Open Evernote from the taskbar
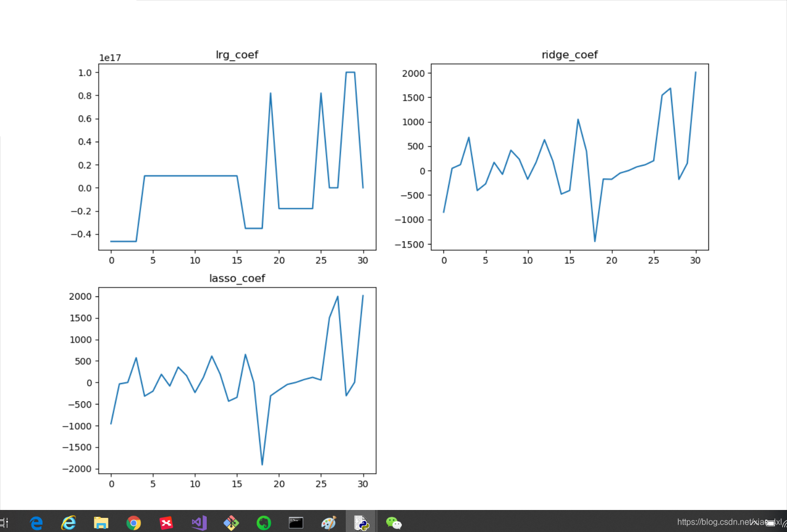This screenshot has height=532, width=787. (x=264, y=523)
